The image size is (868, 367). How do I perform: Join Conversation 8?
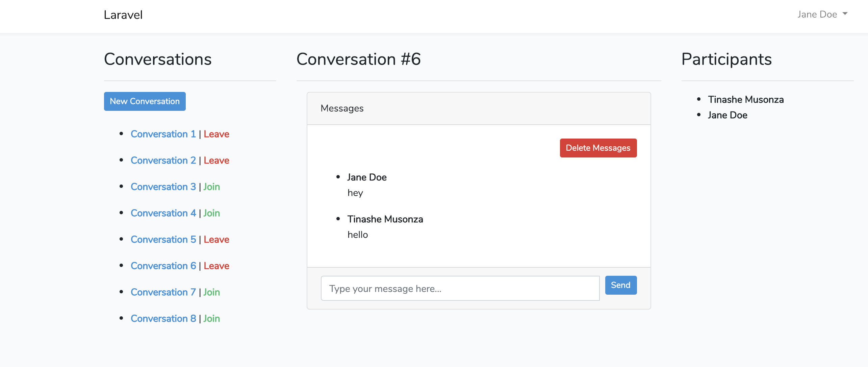coord(211,319)
